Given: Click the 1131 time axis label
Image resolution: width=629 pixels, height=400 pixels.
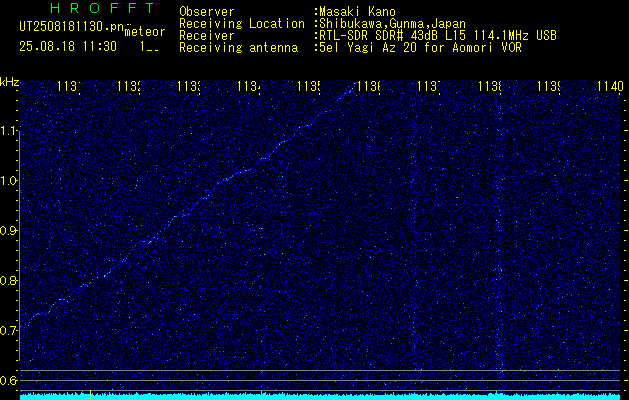Looking at the screenshot, I should (x=68, y=86).
